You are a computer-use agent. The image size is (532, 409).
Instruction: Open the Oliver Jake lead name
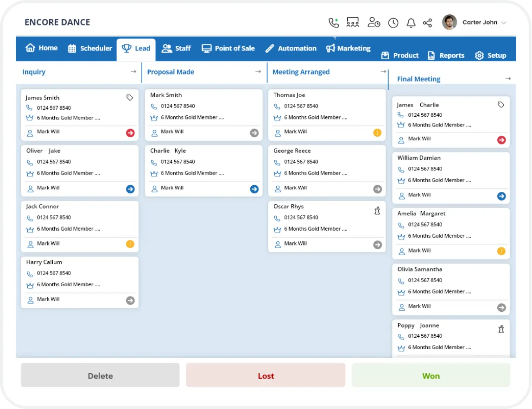[x=43, y=151]
